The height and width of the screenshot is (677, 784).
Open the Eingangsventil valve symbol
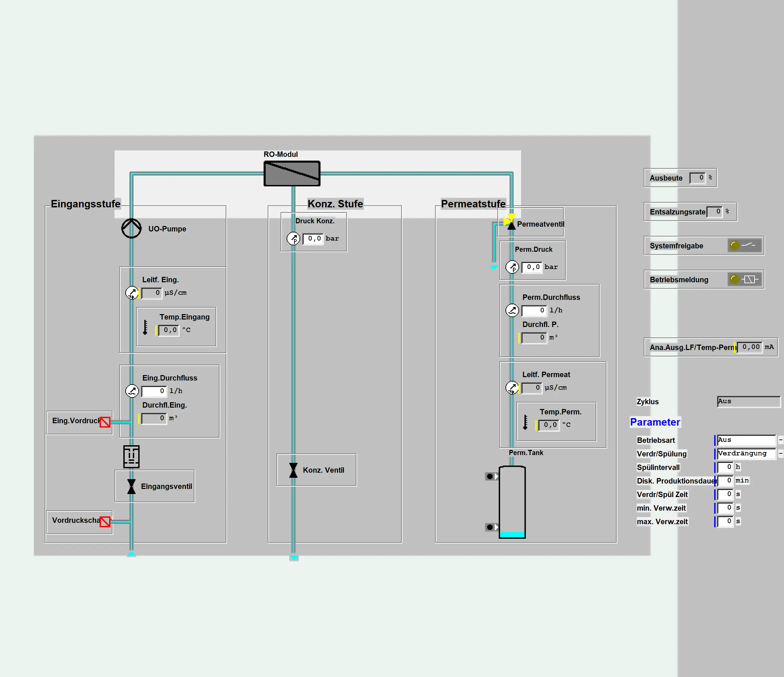coord(131,486)
